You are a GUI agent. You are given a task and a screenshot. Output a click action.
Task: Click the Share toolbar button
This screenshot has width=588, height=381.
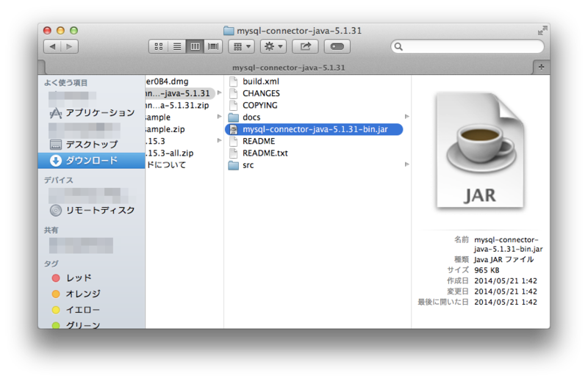tap(305, 46)
